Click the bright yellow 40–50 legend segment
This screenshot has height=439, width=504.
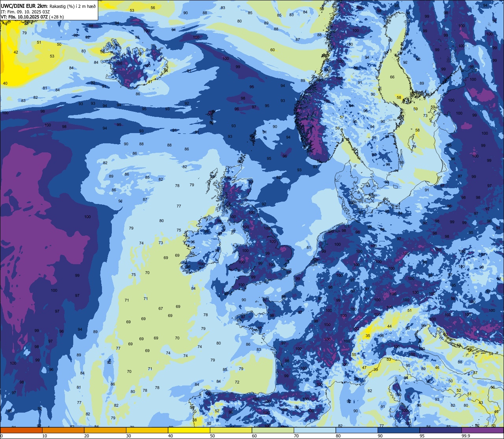tap(189, 430)
